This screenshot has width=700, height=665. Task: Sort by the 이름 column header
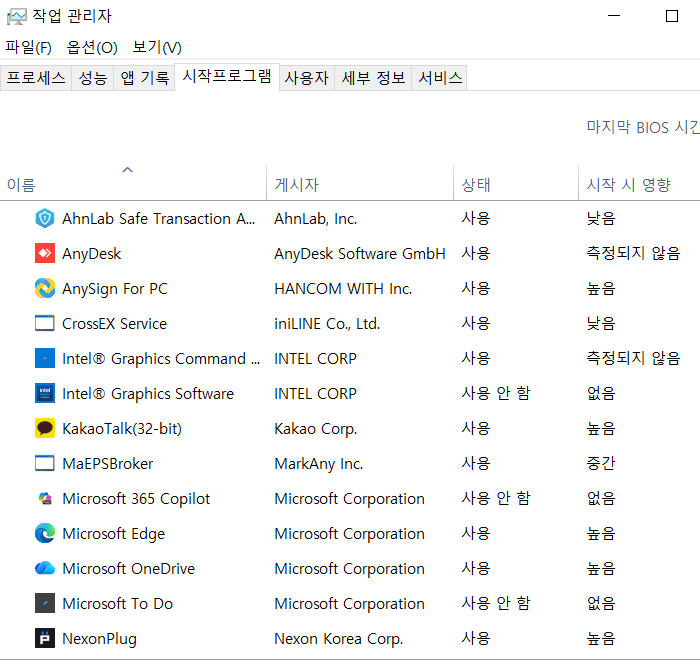[x=133, y=183]
